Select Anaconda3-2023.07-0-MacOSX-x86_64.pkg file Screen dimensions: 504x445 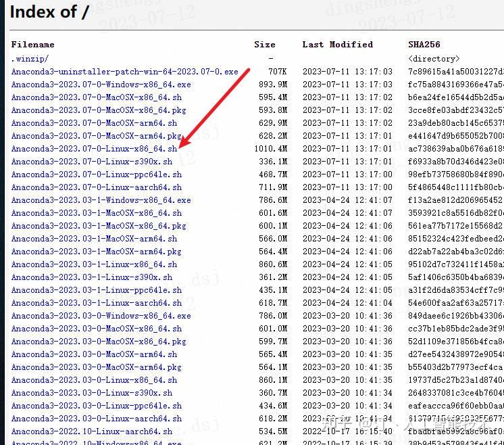point(99,110)
